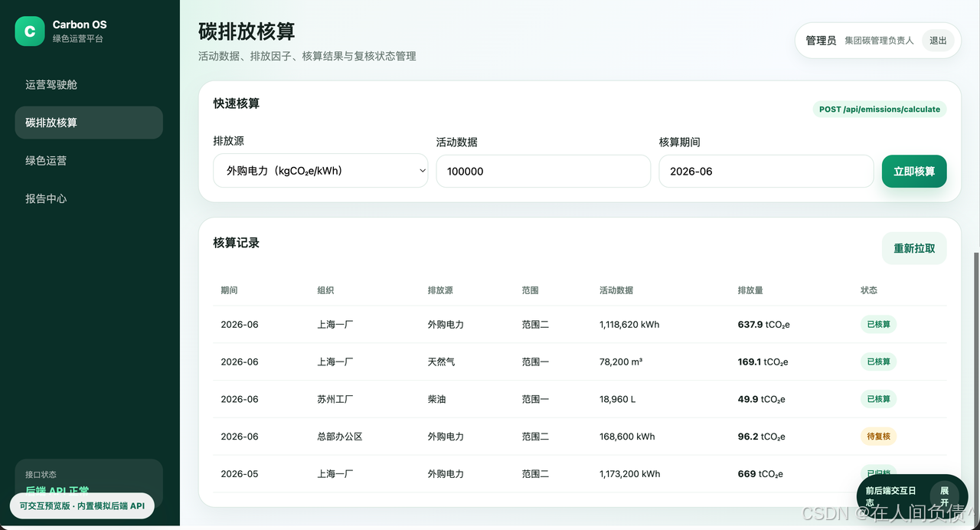The height and width of the screenshot is (530, 980).
Task: Click 总部办公区 in the table
Action: (x=340, y=437)
